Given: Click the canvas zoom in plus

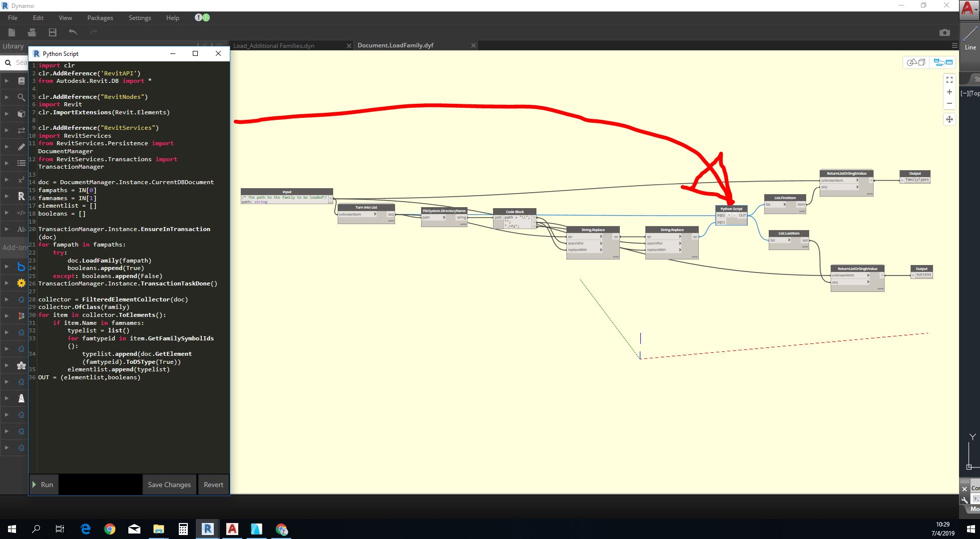Looking at the screenshot, I should pos(949,92).
